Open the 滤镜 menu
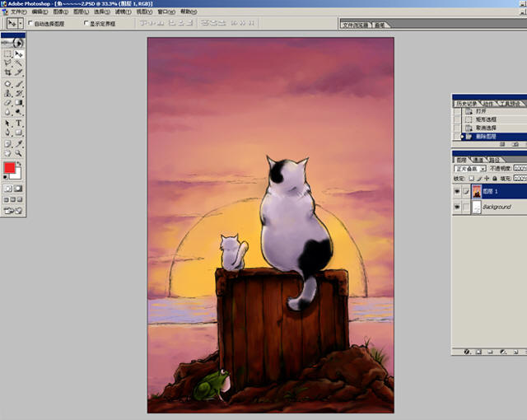This screenshot has height=420, width=527. (123, 12)
